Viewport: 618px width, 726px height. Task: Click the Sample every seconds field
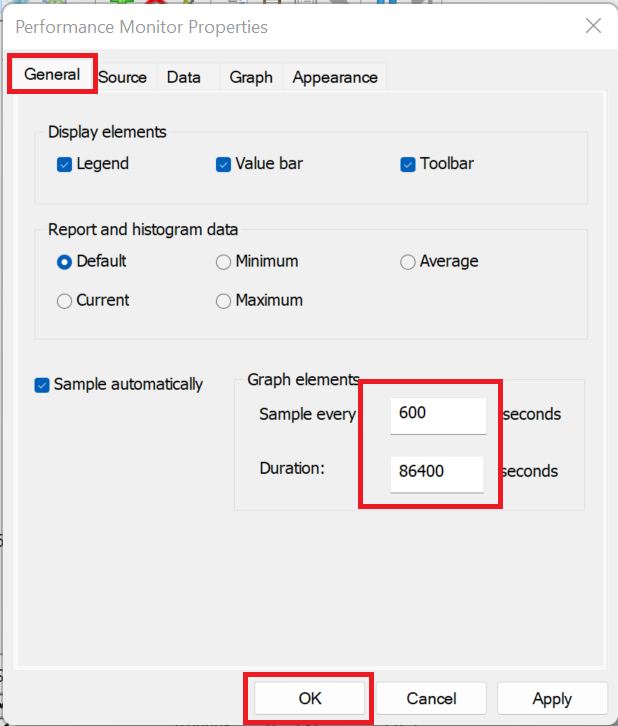tap(437, 414)
